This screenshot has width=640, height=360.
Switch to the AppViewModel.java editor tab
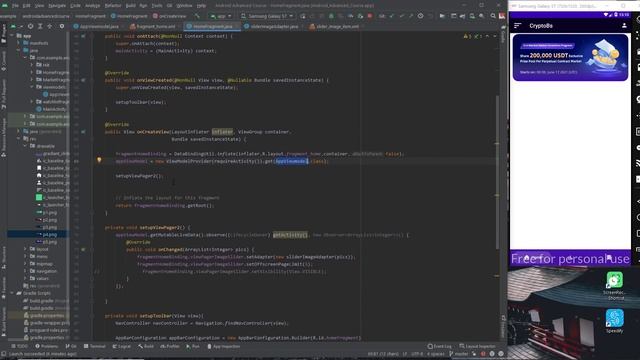(96, 27)
